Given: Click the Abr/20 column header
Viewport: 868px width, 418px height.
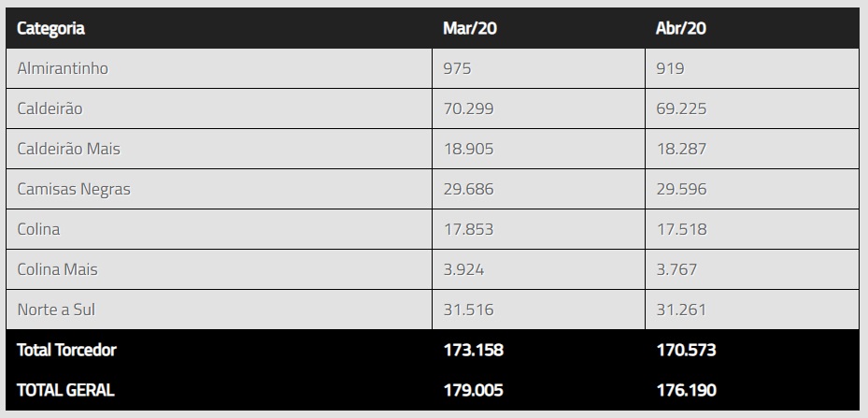Looking at the screenshot, I should coord(681,28).
